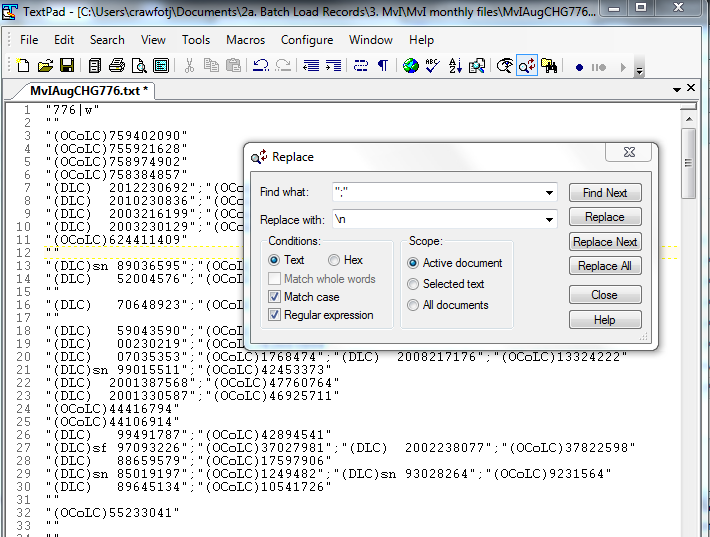Disable the Regular expression checkbox
This screenshot has height=537, width=710.
tap(275, 315)
